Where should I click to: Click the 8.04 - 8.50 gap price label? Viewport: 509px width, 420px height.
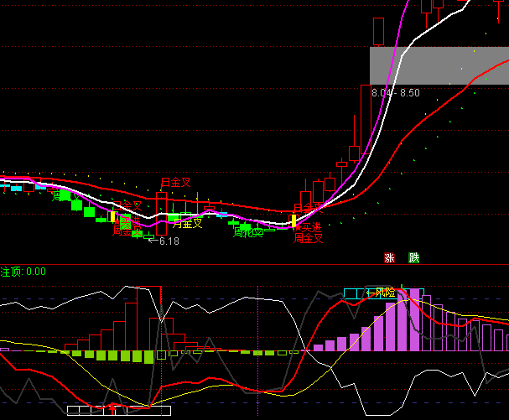click(395, 93)
